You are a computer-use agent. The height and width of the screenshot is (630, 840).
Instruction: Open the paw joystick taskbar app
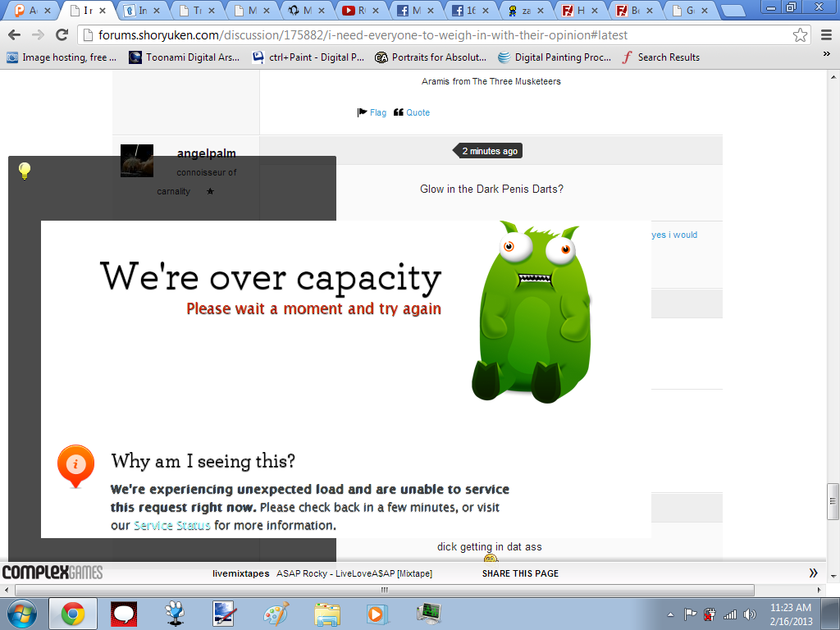(175, 614)
